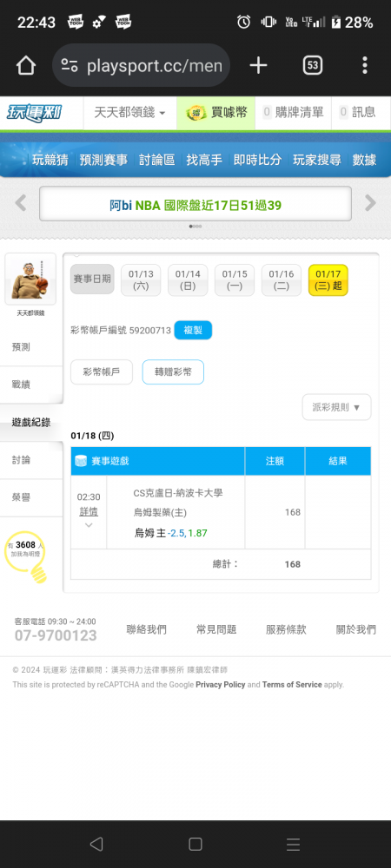Tap the 玩運彩 site logo
Viewport: 391px width, 868px height.
pyautogui.click(x=35, y=113)
